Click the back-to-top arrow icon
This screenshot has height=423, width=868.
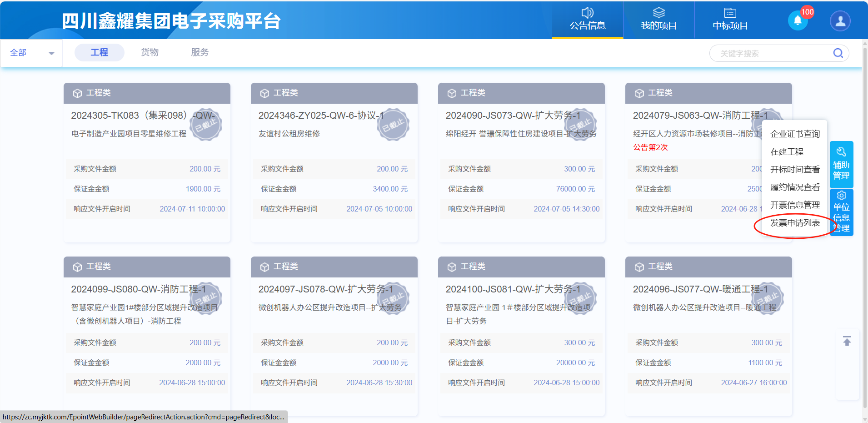coord(847,341)
